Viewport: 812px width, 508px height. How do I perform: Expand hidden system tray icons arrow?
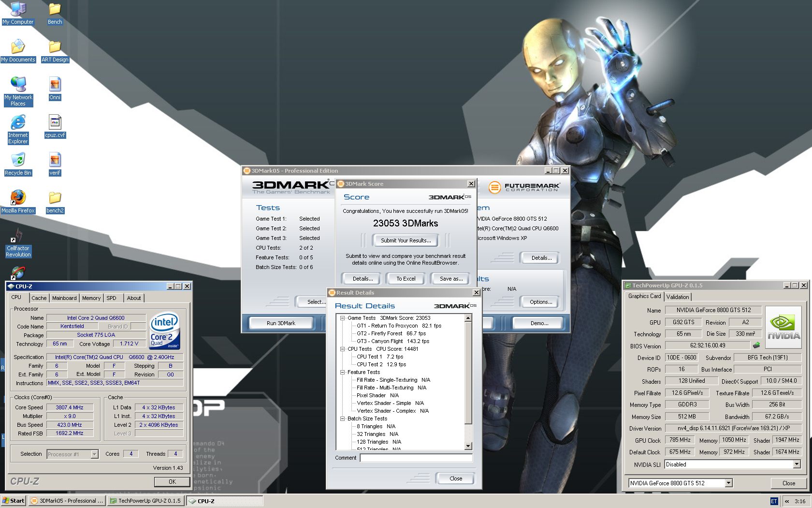pos(787,501)
